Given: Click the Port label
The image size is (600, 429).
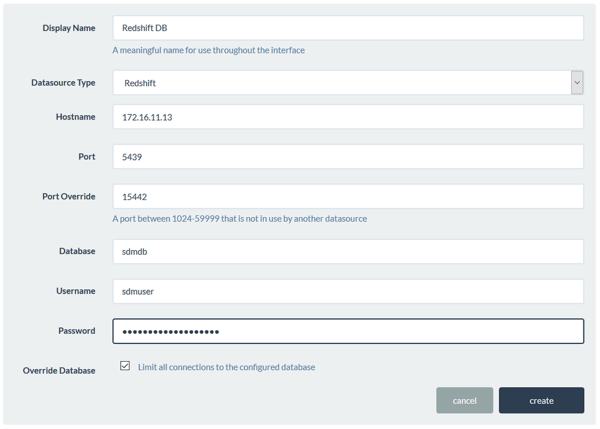Looking at the screenshot, I should pos(87,157).
